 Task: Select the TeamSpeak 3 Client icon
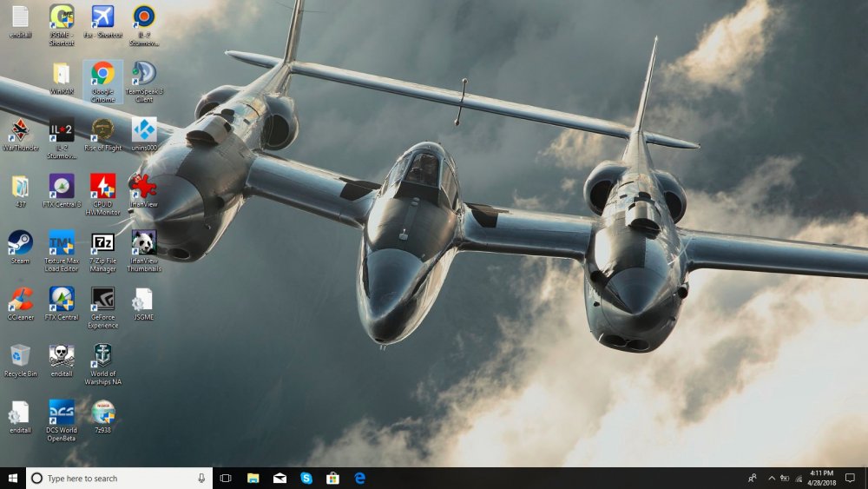pos(144,76)
